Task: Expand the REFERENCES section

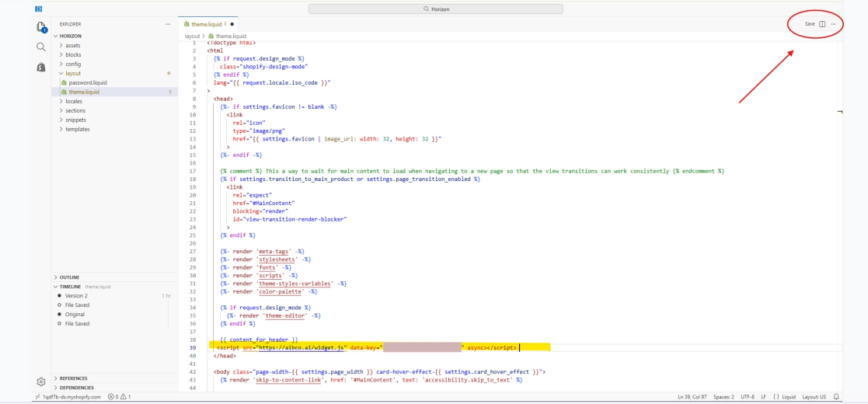Action: click(x=73, y=378)
